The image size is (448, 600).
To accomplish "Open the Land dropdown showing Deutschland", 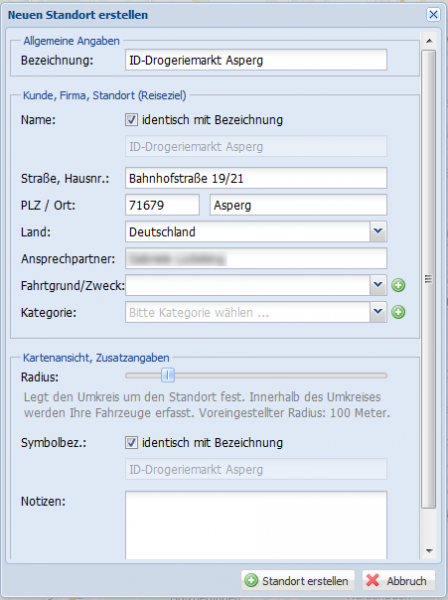I will point(378,232).
